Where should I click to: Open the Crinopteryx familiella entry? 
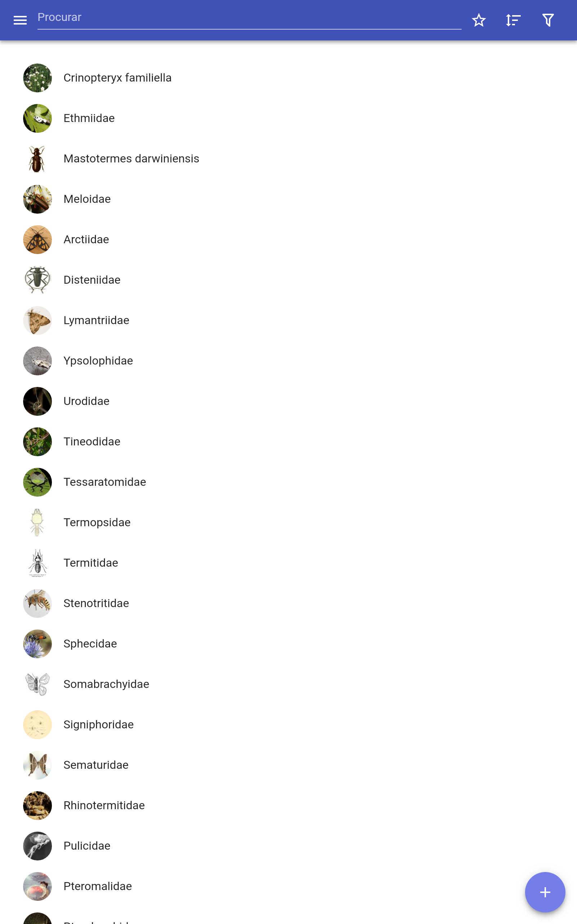(x=288, y=78)
